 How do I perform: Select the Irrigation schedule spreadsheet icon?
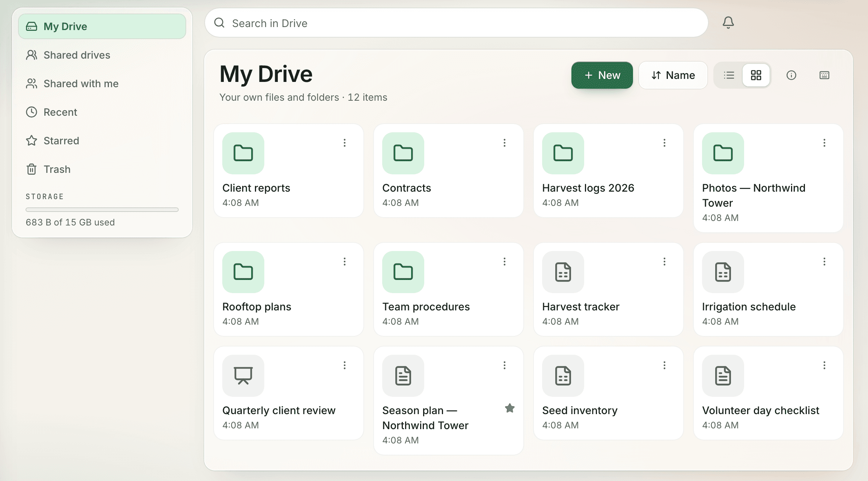pyautogui.click(x=723, y=272)
